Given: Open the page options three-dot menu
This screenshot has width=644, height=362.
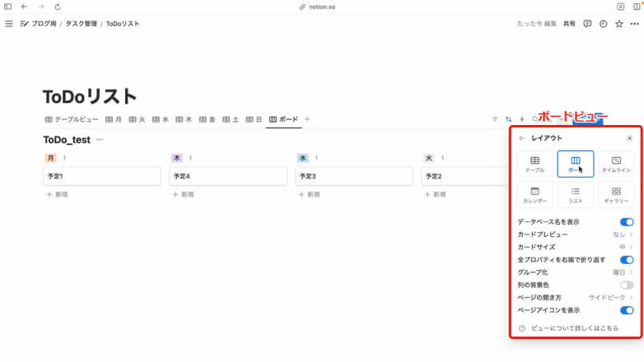Looking at the screenshot, I should click(635, 24).
